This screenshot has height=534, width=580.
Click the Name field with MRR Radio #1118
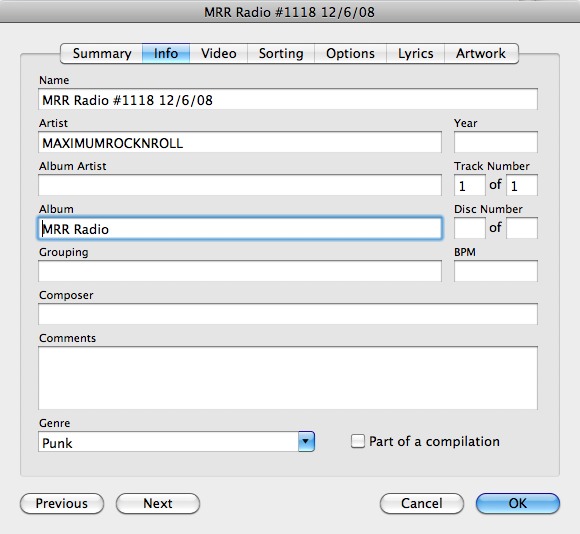coord(288,99)
